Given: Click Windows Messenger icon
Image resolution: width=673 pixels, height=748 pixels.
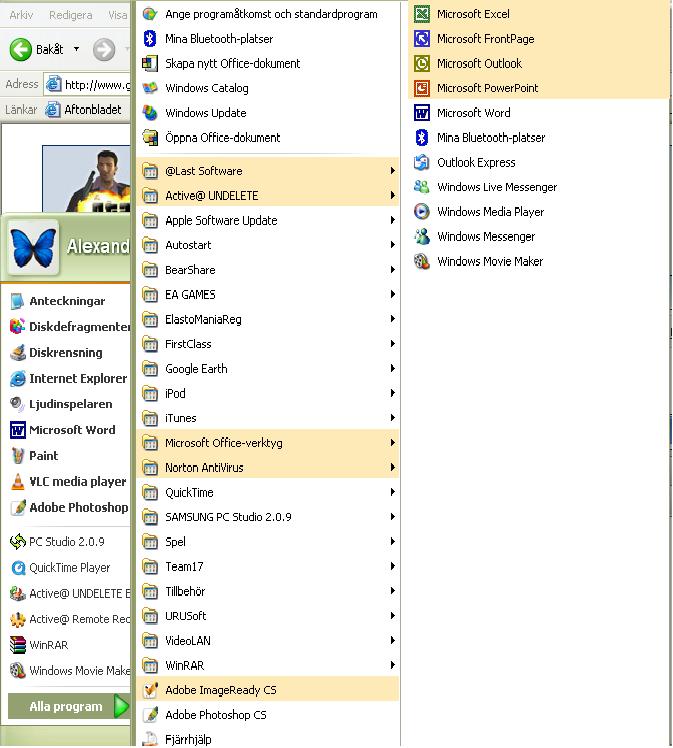Looking at the screenshot, I should click(422, 237).
